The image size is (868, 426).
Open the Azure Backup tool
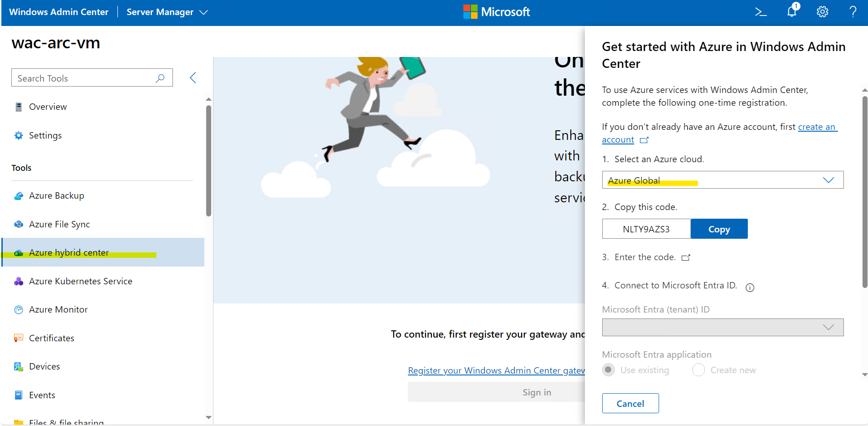click(103, 196)
